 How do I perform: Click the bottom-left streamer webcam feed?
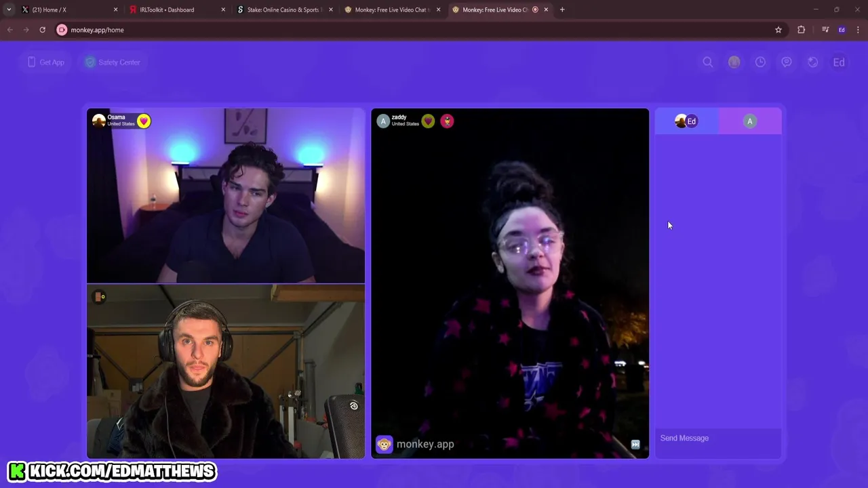[226, 371]
